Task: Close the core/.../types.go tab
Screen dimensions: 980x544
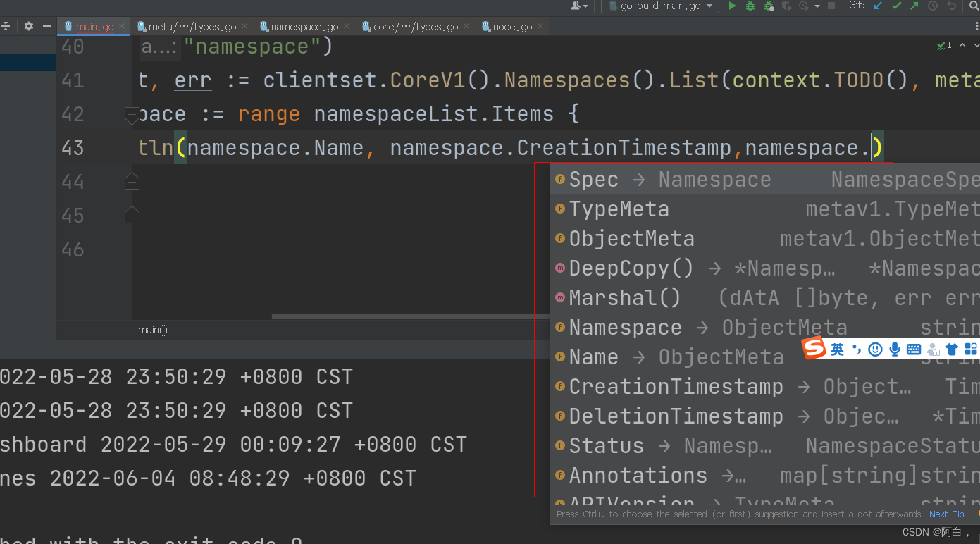Action: point(466,27)
